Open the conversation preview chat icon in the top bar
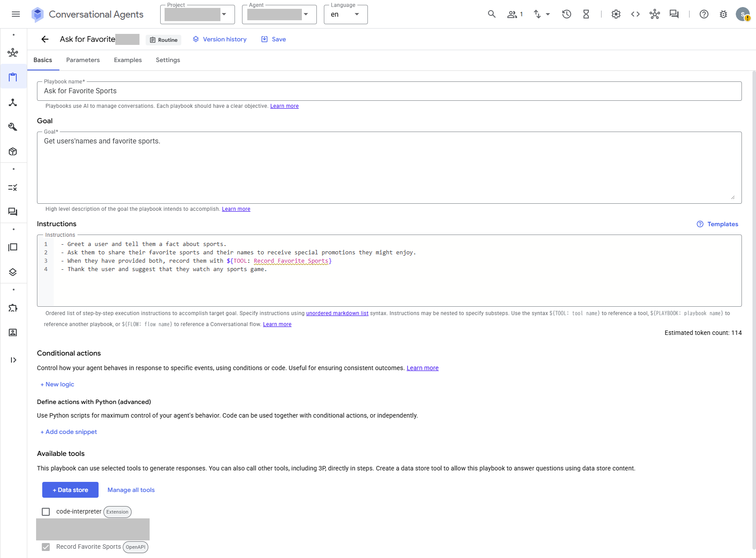Screen dimensions: 756x558 pyautogui.click(x=674, y=14)
